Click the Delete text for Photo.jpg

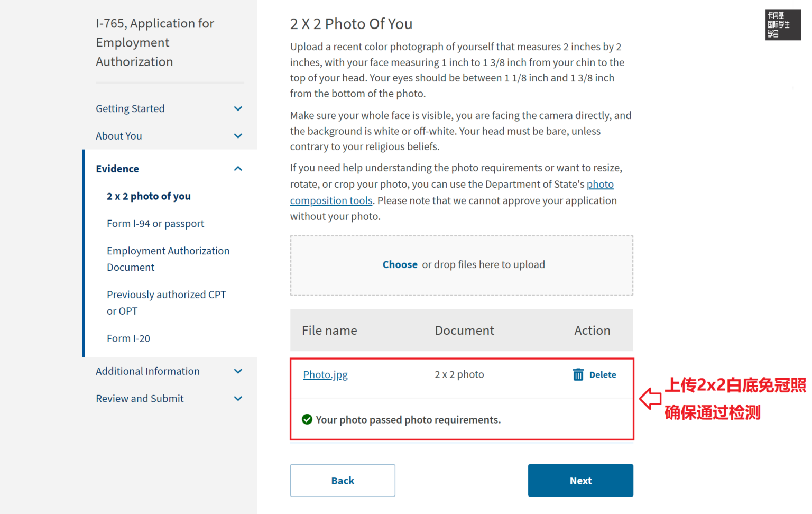tap(603, 375)
